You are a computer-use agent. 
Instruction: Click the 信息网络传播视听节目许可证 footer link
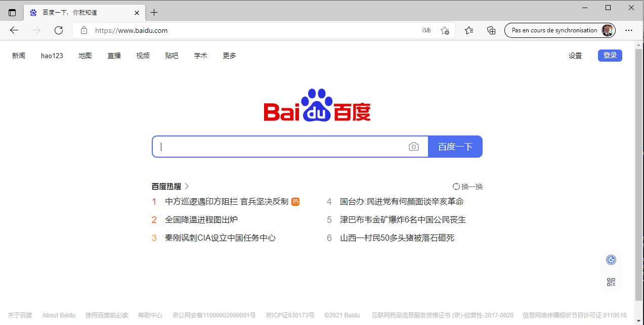click(575, 315)
